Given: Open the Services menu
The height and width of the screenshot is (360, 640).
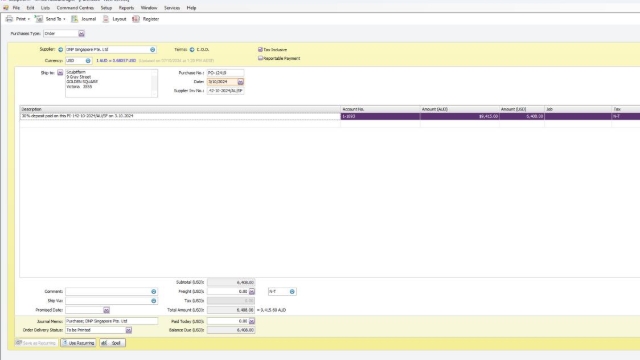Looking at the screenshot, I should click(x=172, y=8).
